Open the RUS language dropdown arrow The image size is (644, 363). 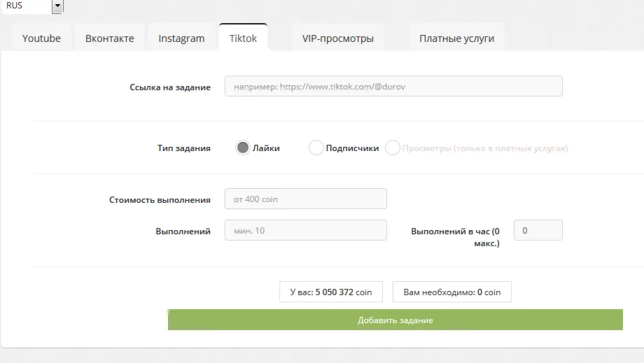pos(57,6)
